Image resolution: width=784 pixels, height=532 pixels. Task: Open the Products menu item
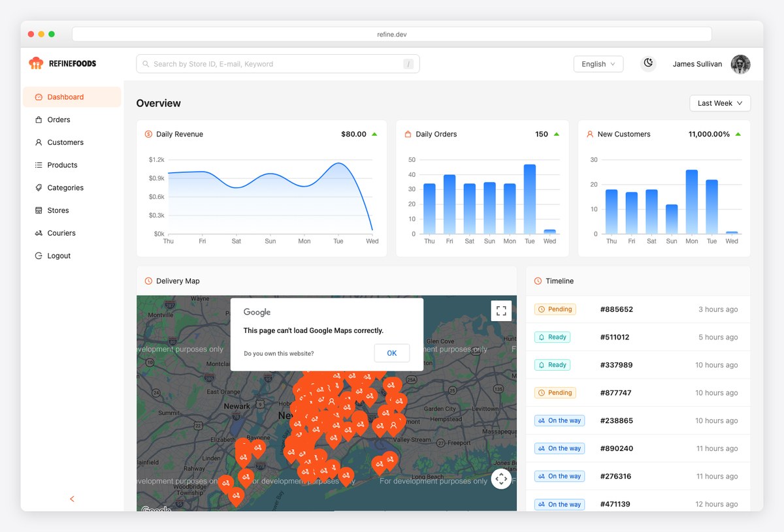(72, 165)
